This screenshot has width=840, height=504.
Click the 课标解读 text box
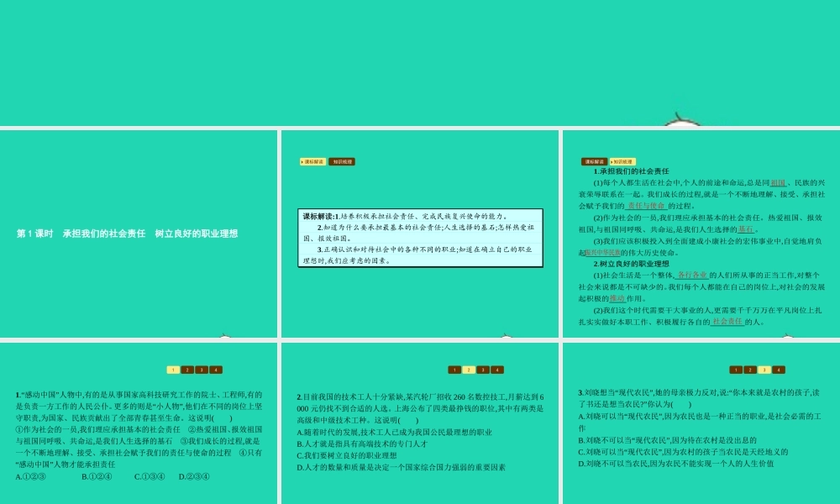click(421, 238)
